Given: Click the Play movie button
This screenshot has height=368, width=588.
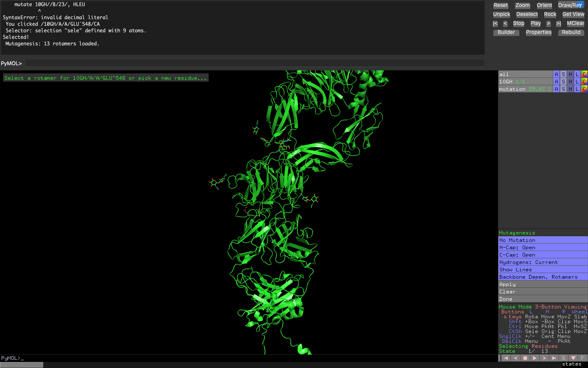Looking at the screenshot, I should [x=536, y=23].
